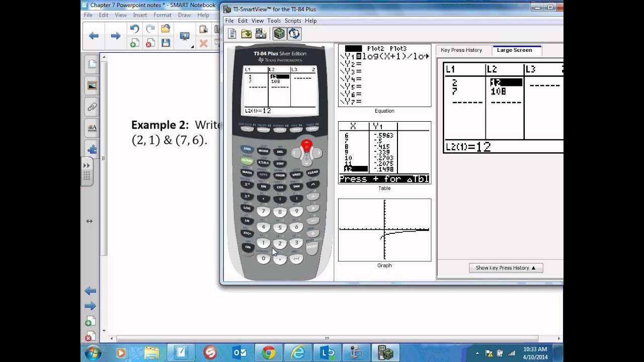
Task: Collapse the sidebar with the double-arrow button
Action: (87, 165)
